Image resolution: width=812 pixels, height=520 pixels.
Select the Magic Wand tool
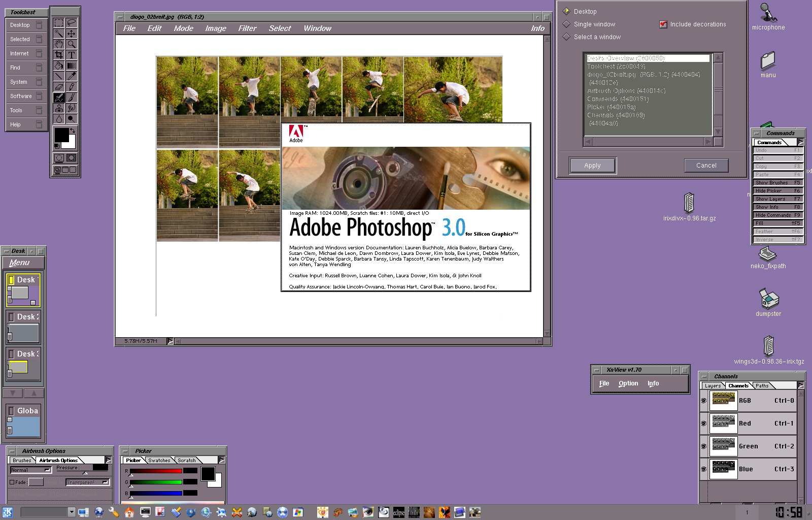(x=59, y=34)
